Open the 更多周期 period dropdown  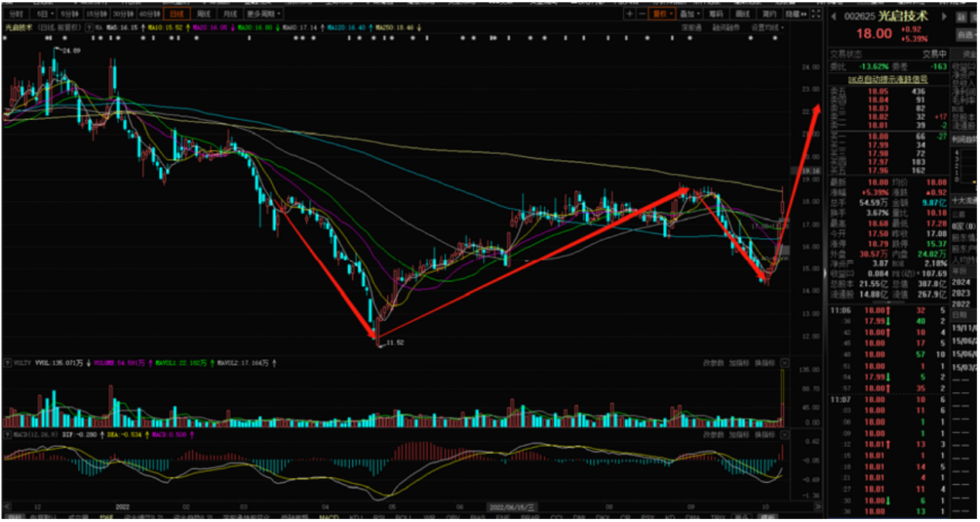click(264, 14)
